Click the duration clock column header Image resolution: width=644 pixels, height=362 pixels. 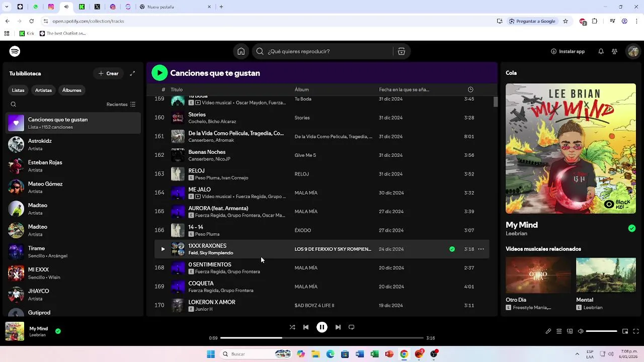click(470, 89)
